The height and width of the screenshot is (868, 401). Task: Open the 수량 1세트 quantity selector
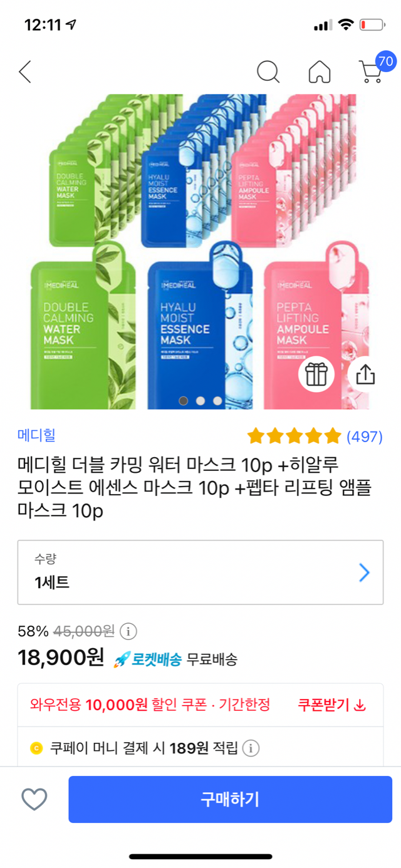tap(200, 572)
